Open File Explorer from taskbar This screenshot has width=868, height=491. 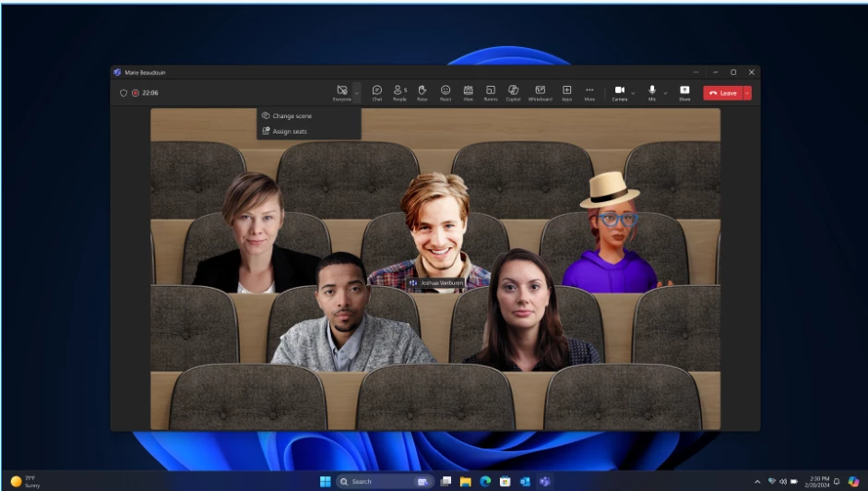pos(466,481)
